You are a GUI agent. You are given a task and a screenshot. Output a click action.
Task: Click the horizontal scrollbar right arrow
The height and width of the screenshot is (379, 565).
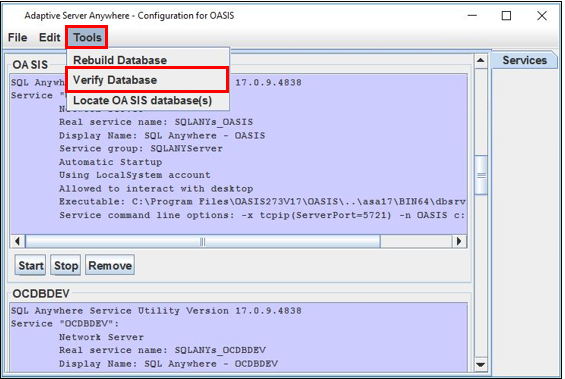tap(459, 241)
